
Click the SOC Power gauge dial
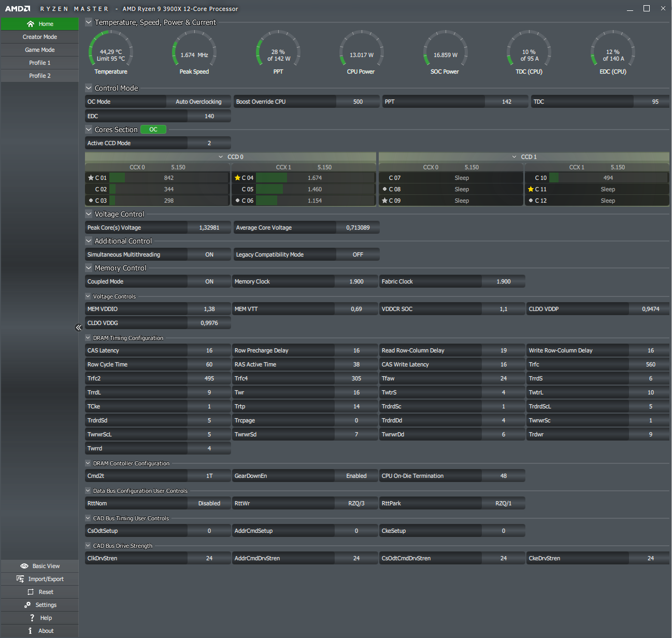click(x=445, y=48)
